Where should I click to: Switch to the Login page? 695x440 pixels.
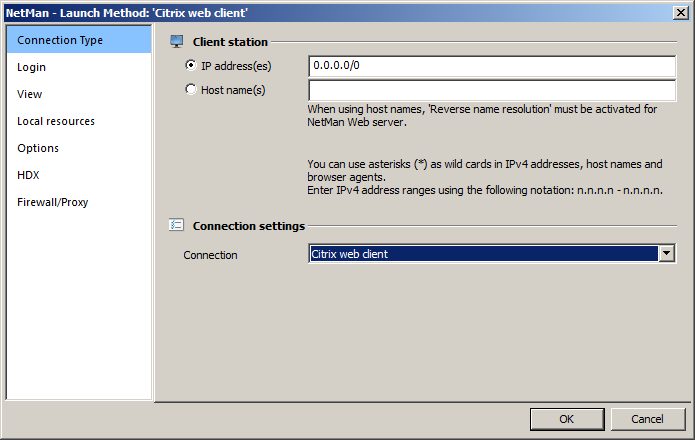click(79, 67)
